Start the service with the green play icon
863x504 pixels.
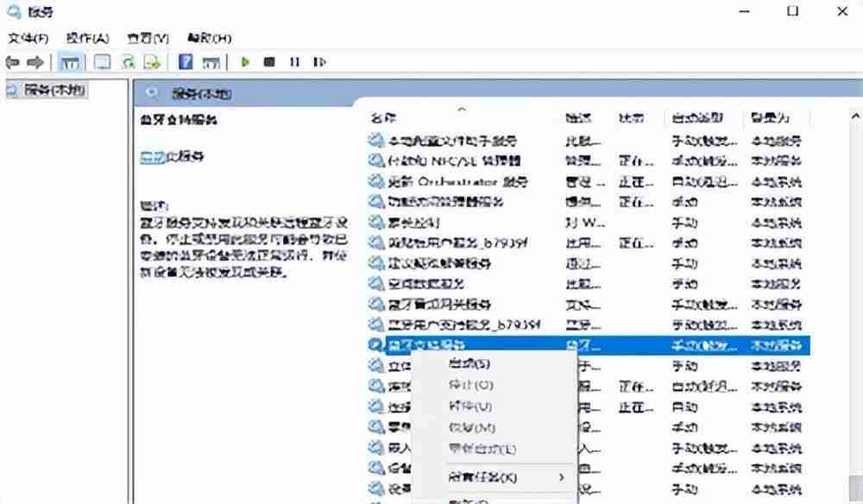click(x=245, y=61)
